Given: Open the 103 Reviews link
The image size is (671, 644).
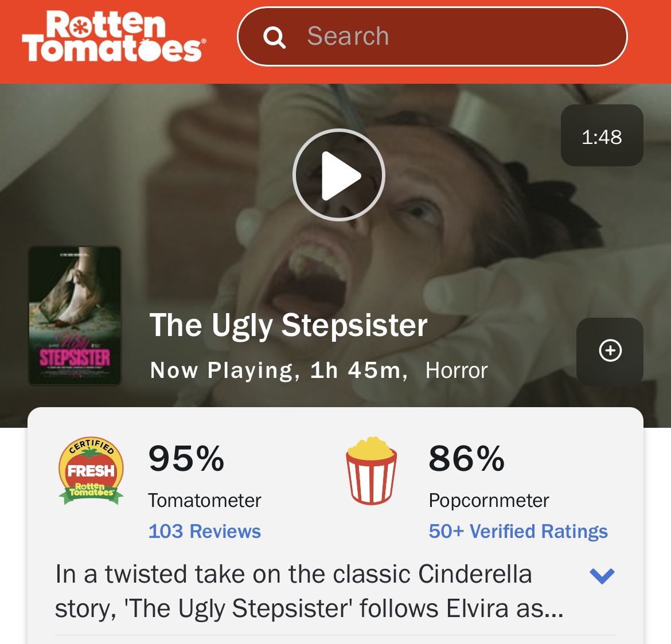Looking at the screenshot, I should pyautogui.click(x=205, y=531).
